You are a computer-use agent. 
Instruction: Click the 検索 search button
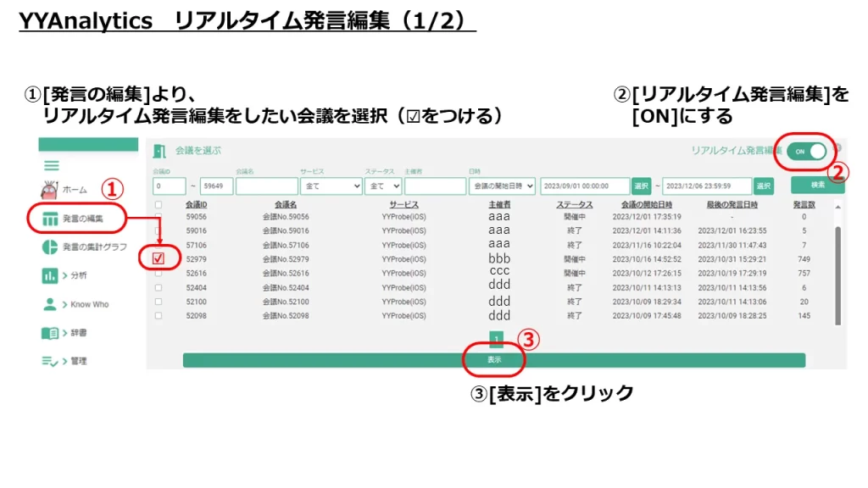(818, 185)
